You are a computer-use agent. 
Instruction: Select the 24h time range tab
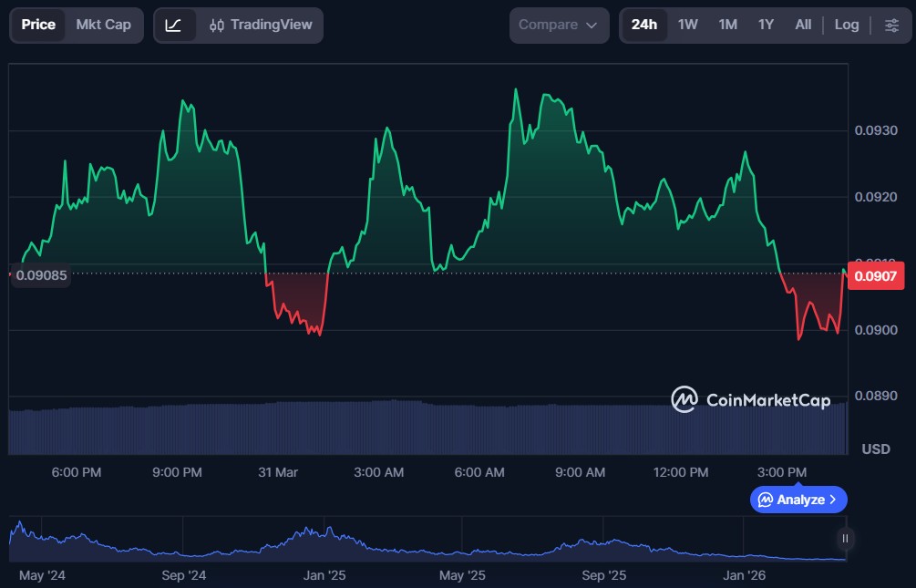tap(643, 25)
